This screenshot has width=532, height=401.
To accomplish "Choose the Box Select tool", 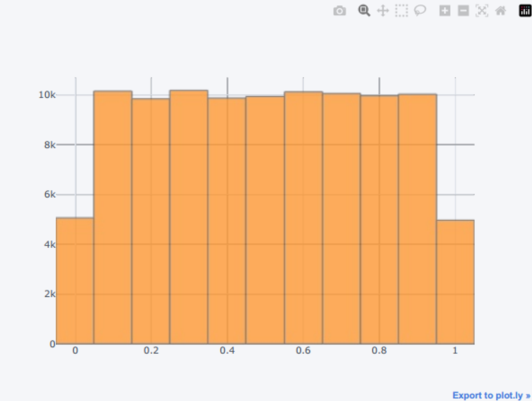I will coord(401,11).
